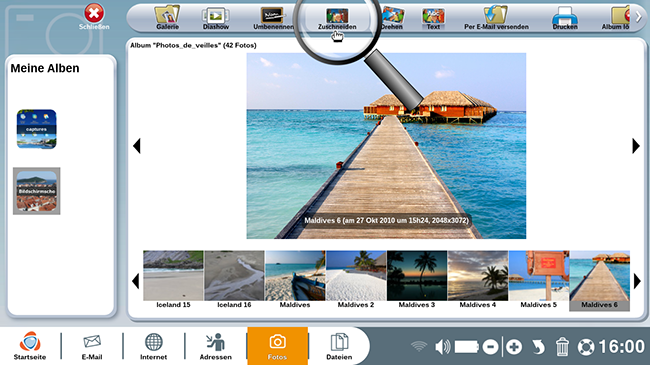The height and width of the screenshot is (365, 650).
Task: Click the large Maldives 6 preview photo
Action: click(x=386, y=146)
